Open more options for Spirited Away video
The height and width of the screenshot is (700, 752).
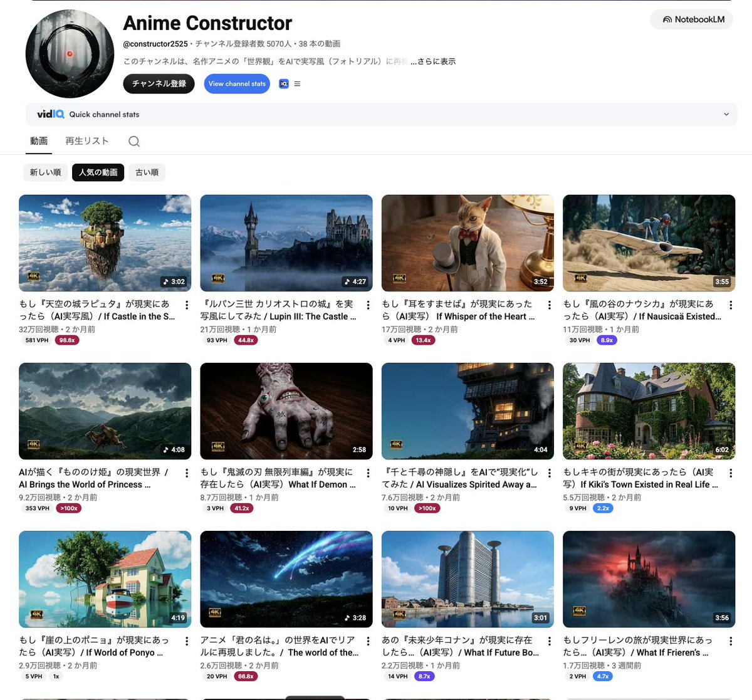tap(550, 473)
